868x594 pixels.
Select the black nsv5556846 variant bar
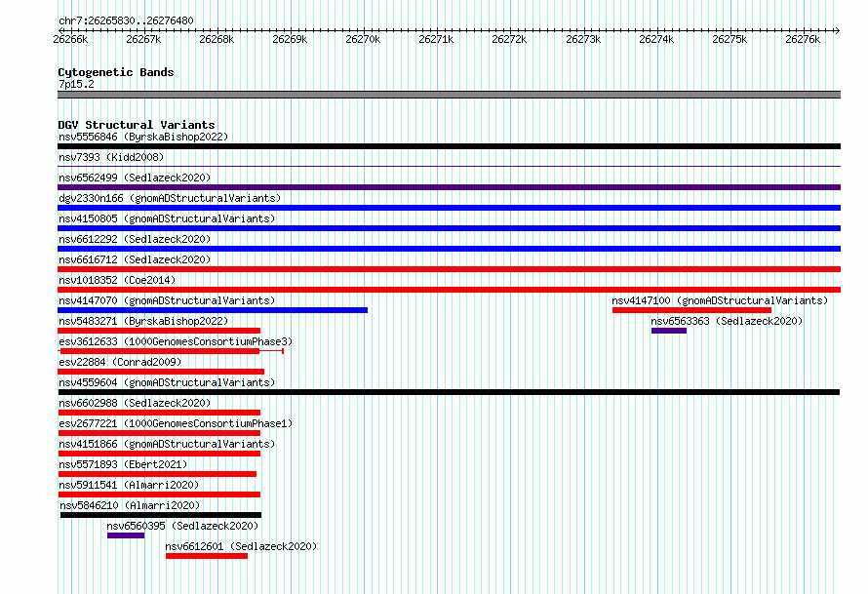449,146
